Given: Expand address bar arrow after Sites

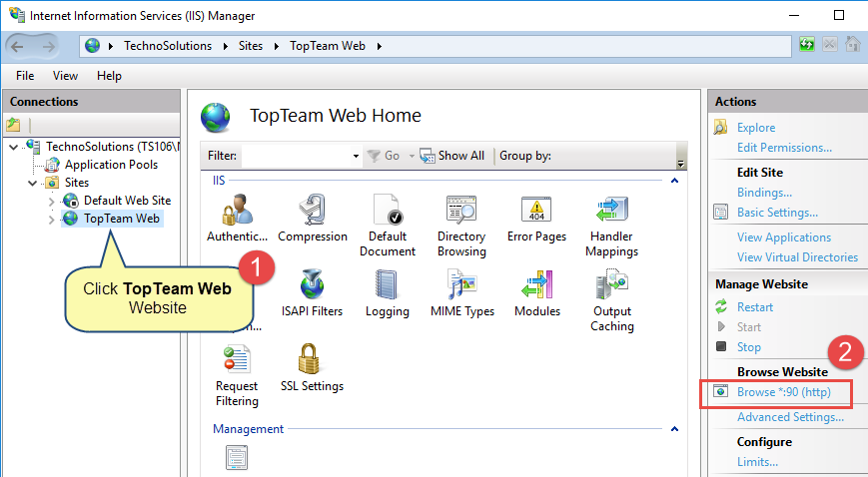Looking at the screenshot, I should click(x=277, y=47).
